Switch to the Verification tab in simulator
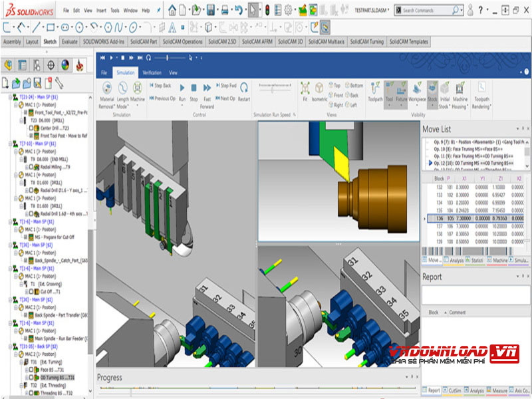Screen dimensions: 532x399 point(152,72)
